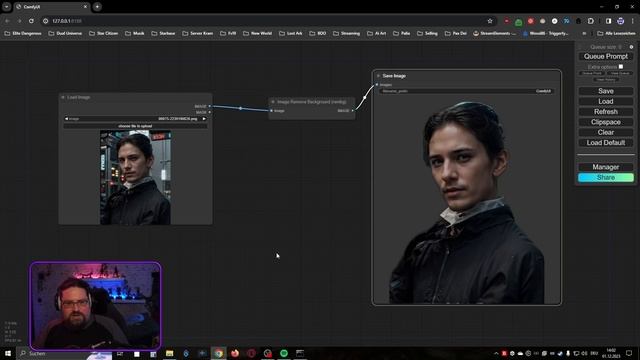Edit the filename_prefix field in Save Image
Viewport: 640px width, 360px height.
(466, 91)
